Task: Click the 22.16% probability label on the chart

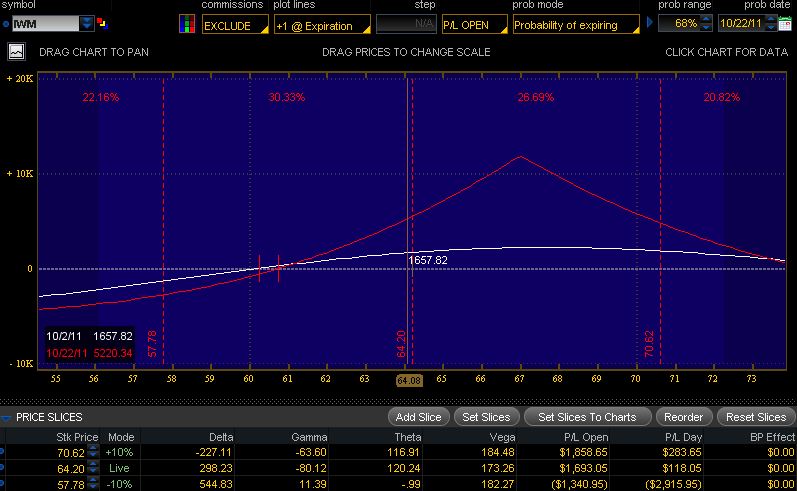Action: pyautogui.click(x=101, y=97)
